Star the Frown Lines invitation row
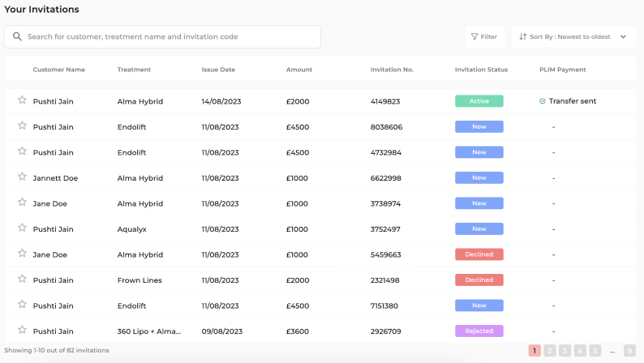 click(22, 279)
